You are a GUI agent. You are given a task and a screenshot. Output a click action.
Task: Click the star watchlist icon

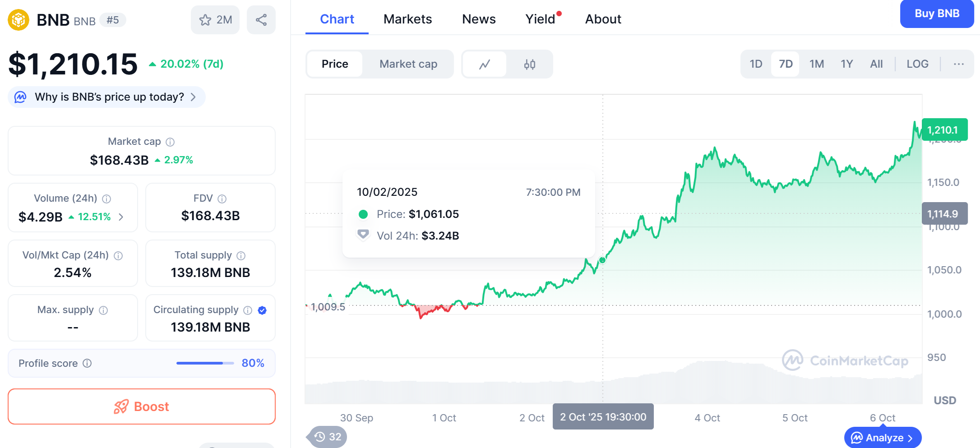(205, 20)
